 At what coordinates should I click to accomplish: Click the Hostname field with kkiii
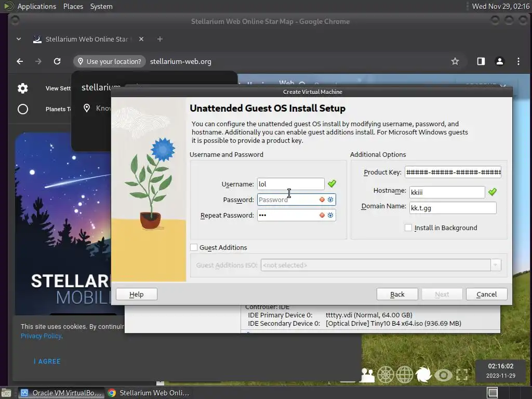point(447,192)
